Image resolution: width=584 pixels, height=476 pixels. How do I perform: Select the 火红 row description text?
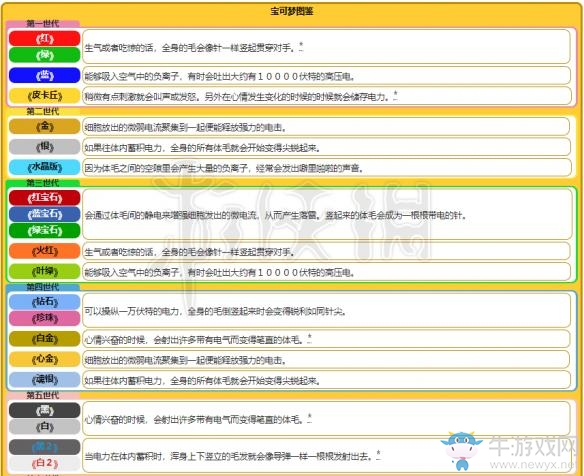point(190,252)
